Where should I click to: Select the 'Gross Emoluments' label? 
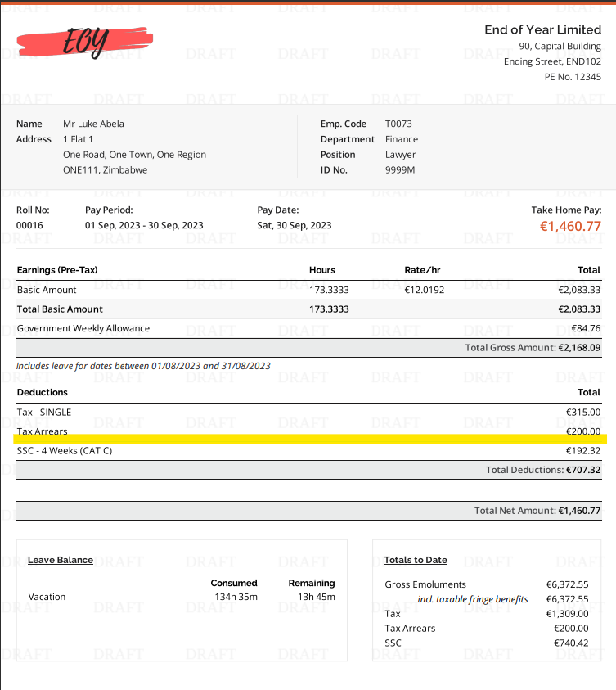click(425, 585)
